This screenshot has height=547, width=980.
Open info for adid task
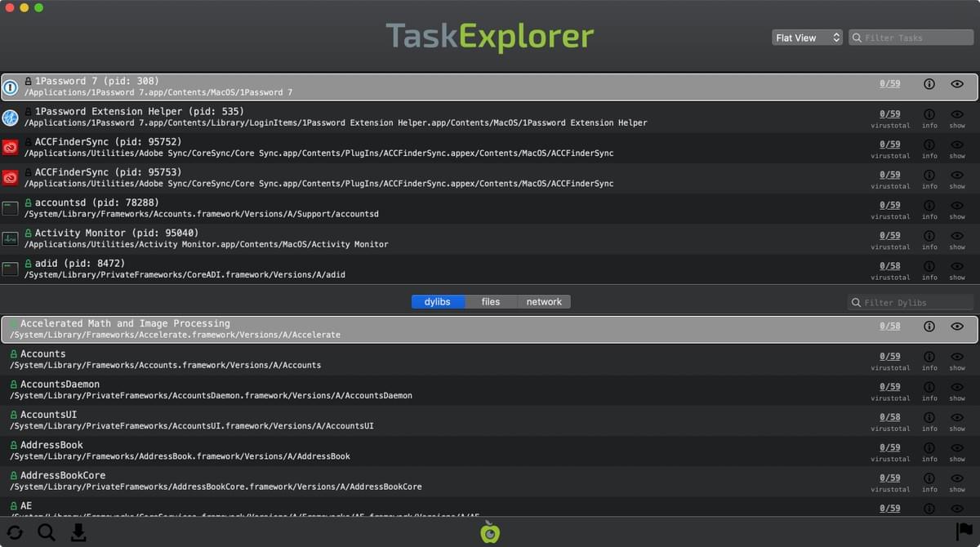[929, 266]
